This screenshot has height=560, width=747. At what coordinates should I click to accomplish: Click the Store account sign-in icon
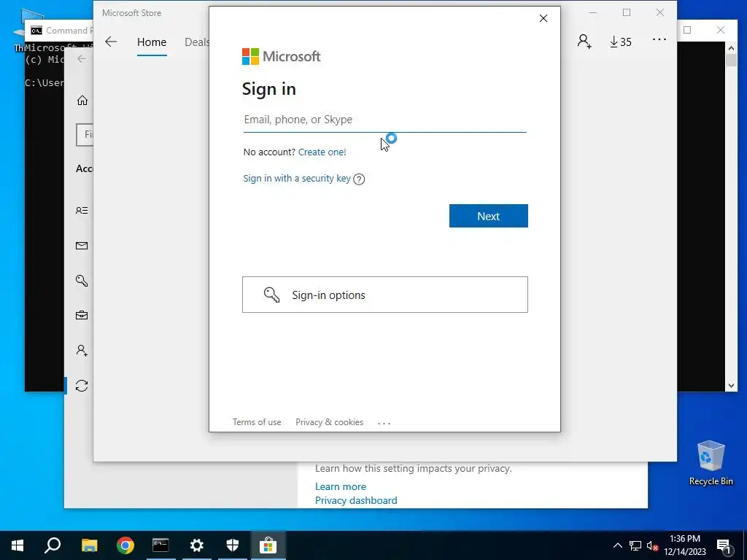584,42
